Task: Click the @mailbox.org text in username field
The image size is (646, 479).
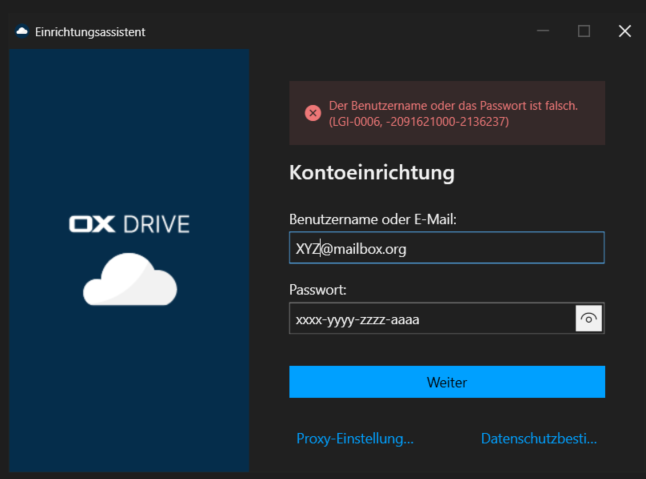Action: coord(363,249)
